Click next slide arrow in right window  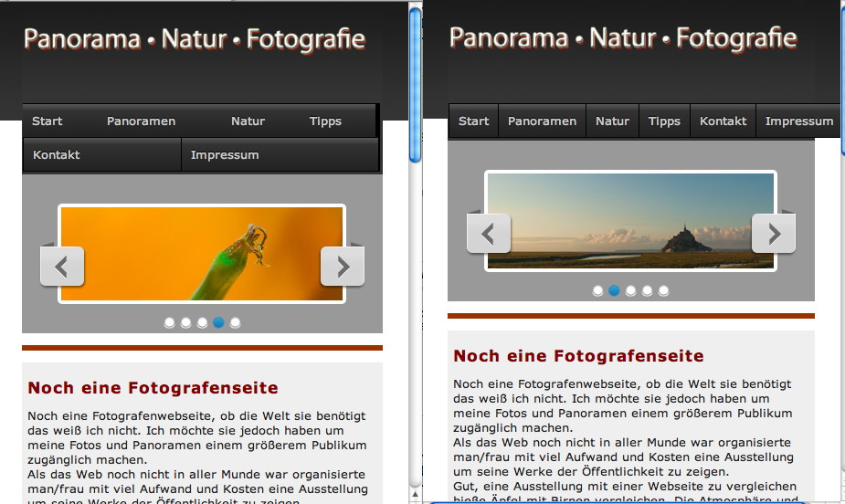(774, 234)
